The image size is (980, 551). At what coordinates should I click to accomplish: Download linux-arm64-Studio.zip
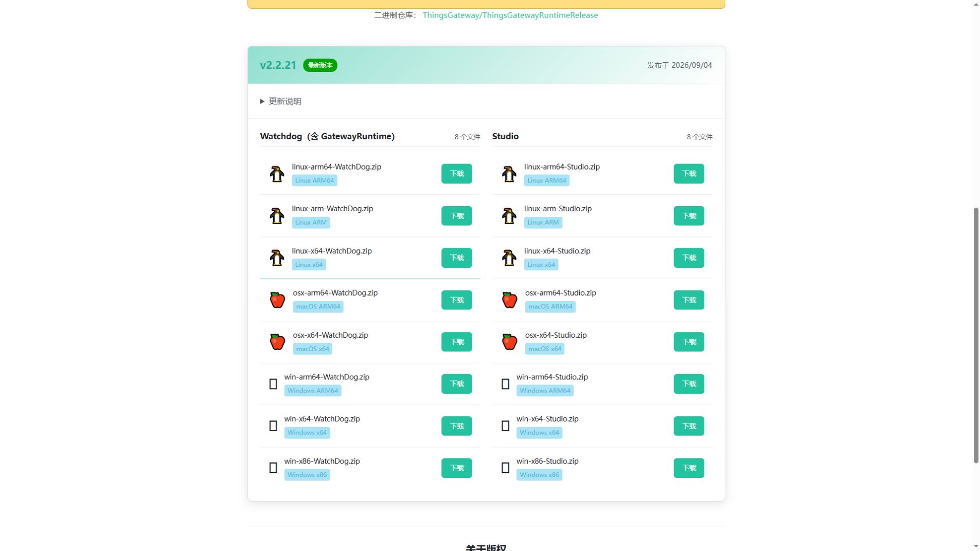point(689,174)
